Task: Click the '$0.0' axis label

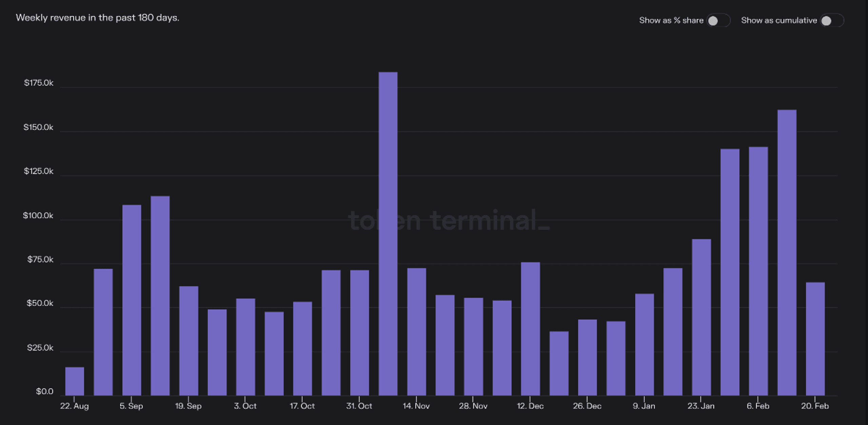Action: 45,391
